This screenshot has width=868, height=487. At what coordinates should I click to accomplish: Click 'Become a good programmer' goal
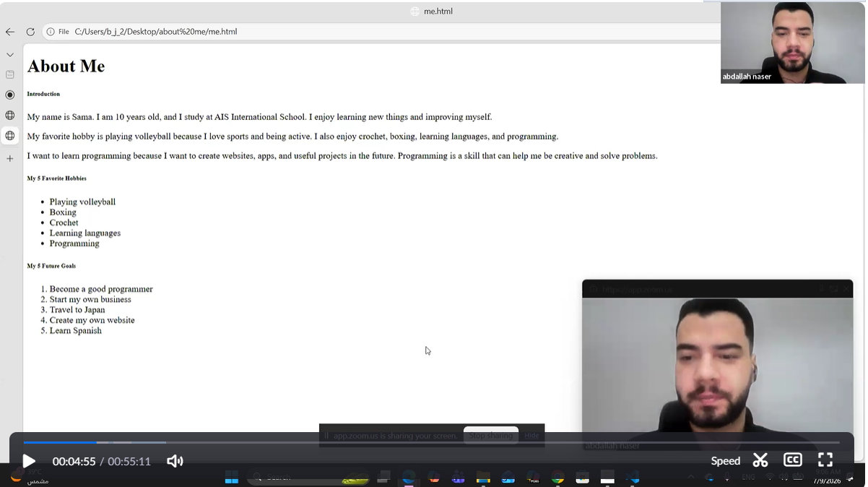(x=101, y=289)
